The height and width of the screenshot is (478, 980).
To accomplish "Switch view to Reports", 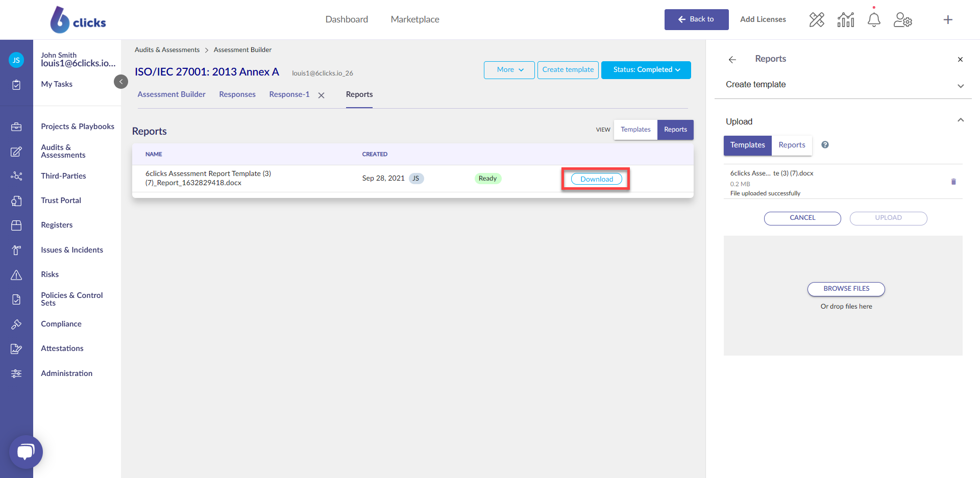I will (x=675, y=130).
